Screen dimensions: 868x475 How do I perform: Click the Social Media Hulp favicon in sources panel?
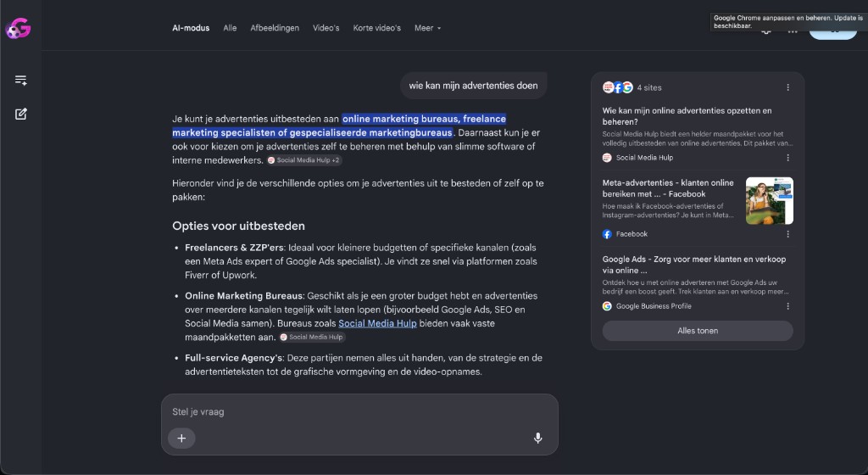pos(607,158)
